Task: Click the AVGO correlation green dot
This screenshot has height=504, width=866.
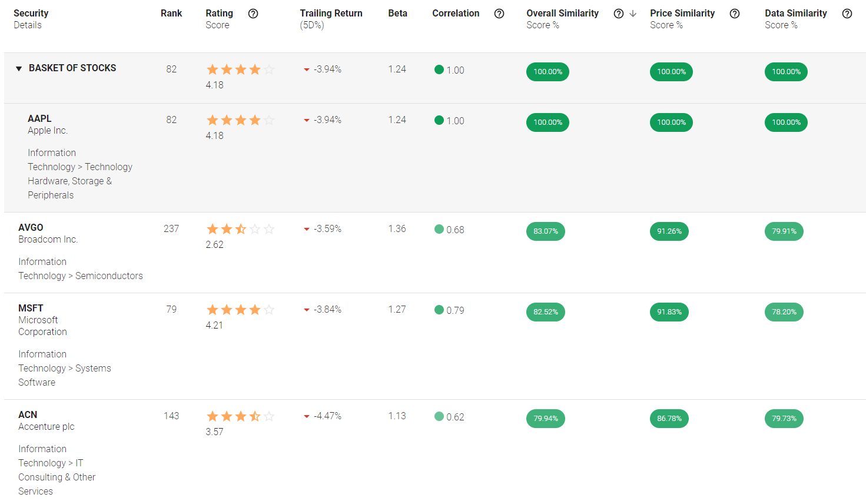Action: click(439, 229)
